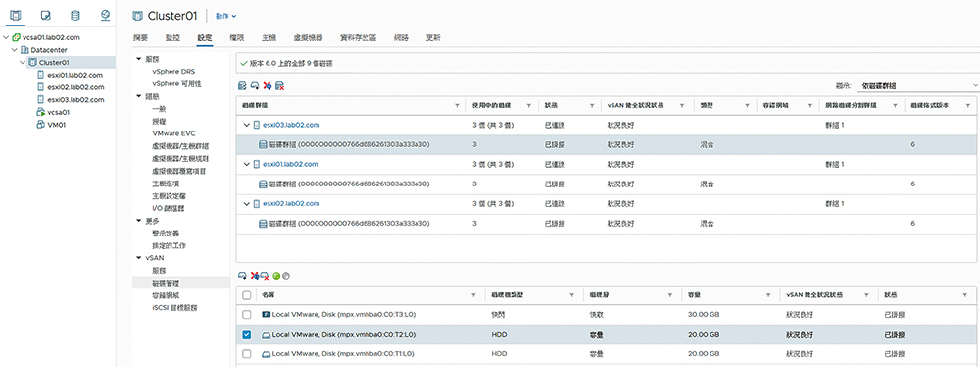This screenshot has width=980, height=367.
Task: Switch to the 摘要 tab
Action: click(x=140, y=37)
